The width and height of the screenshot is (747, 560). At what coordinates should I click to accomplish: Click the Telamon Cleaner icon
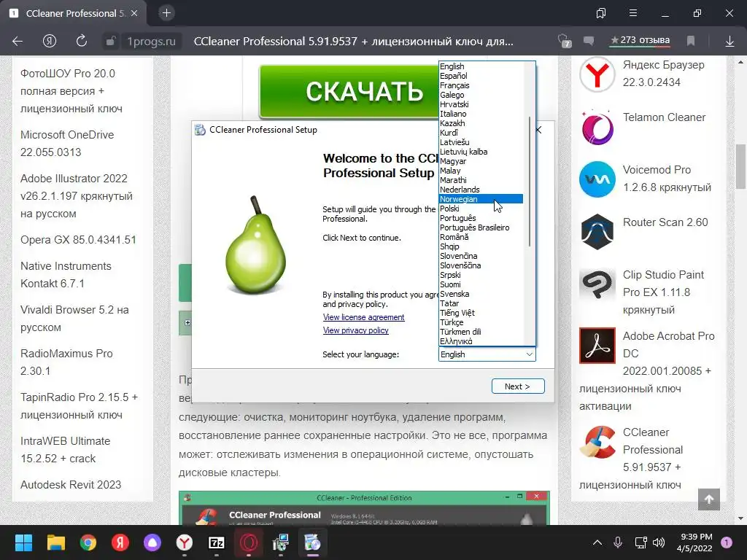point(597,127)
